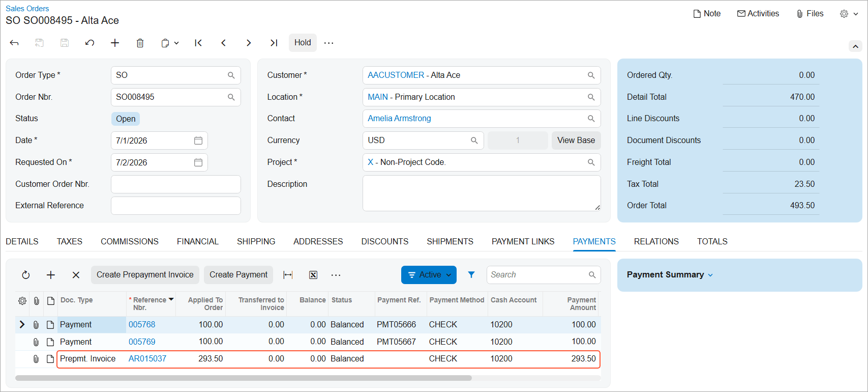The image size is (868, 392).
Task: Expand the 005768 payment row chevron
Action: tap(22, 325)
